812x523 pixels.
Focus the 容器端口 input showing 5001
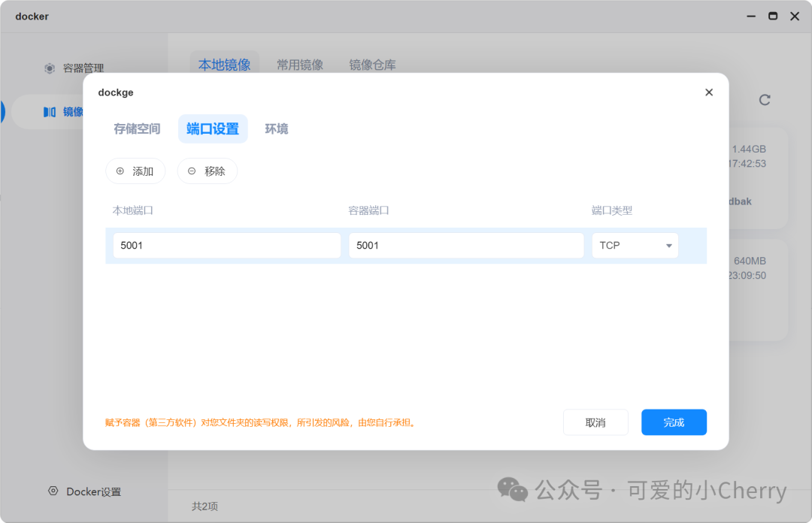click(466, 246)
